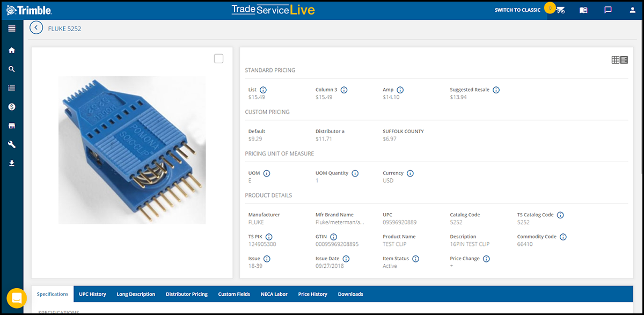Image resolution: width=644 pixels, height=315 pixels.
Task: Show info for Price Change
Action: (x=486, y=259)
